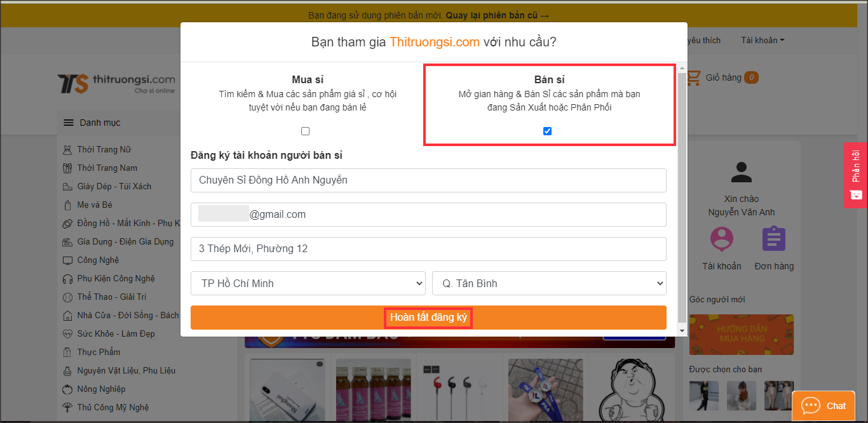Select Thời Trang Nữ menu item

(x=104, y=150)
